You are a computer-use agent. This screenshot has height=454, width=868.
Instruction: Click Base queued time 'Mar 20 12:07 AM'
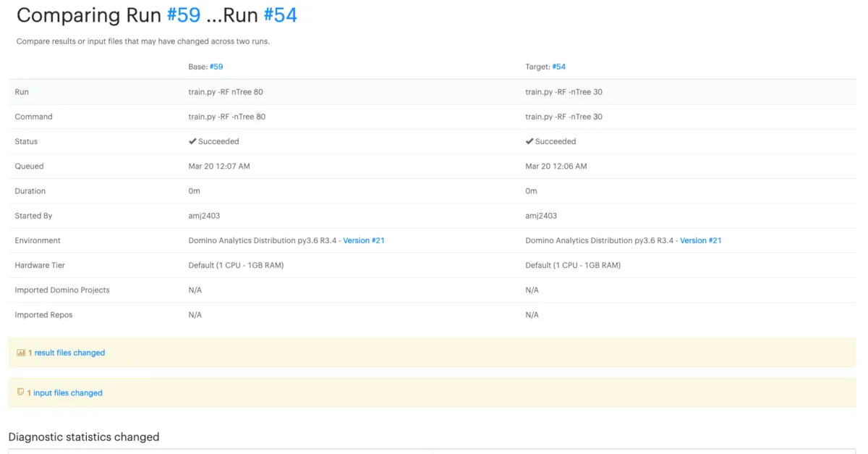219,167
